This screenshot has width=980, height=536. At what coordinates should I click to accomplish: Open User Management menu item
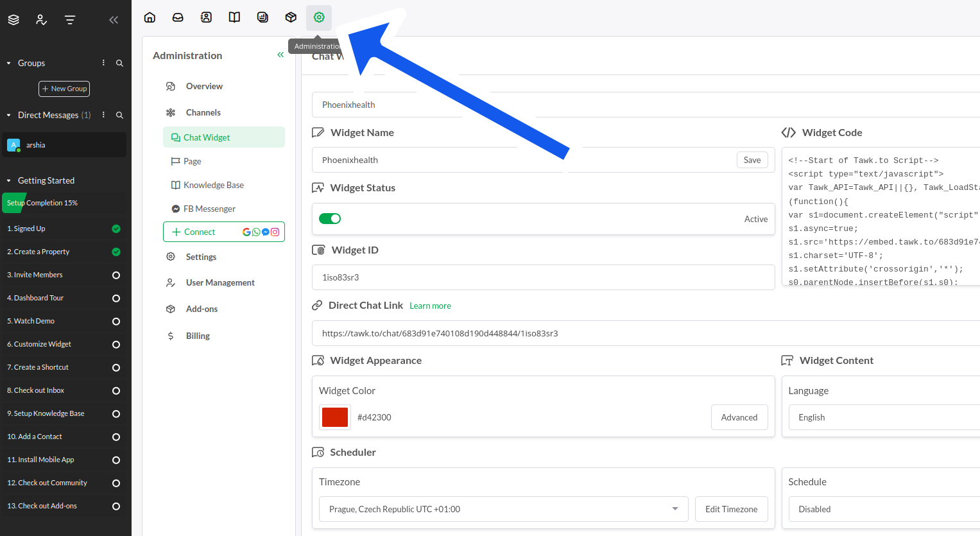(220, 282)
